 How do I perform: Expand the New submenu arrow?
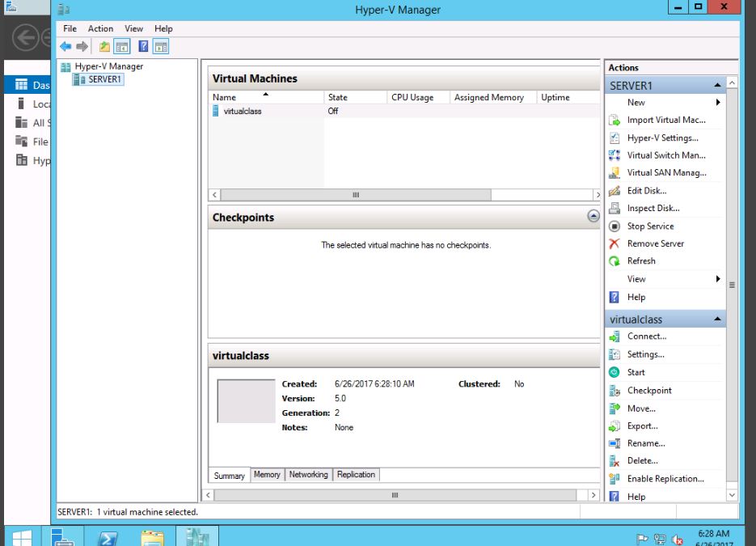717,103
